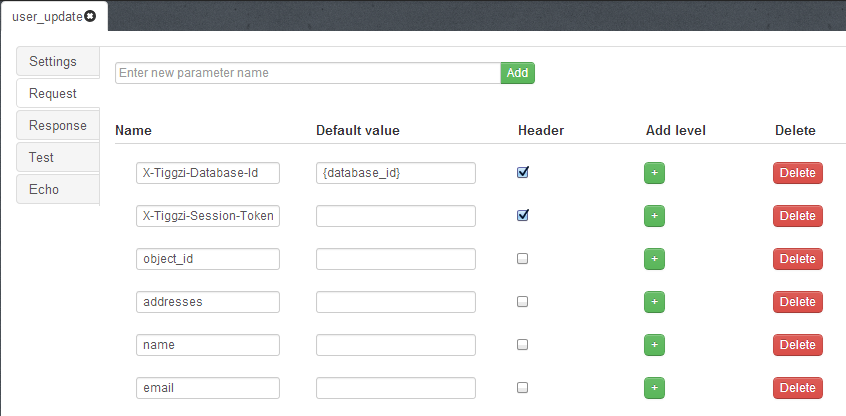
Task: Mark addresses parameter as header
Action: 522,301
